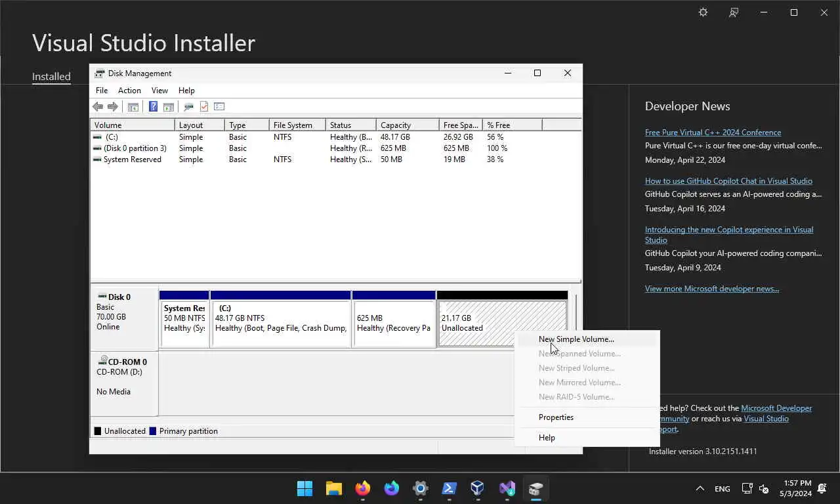Click the greyed New Striped Volume... entry

tap(587, 368)
